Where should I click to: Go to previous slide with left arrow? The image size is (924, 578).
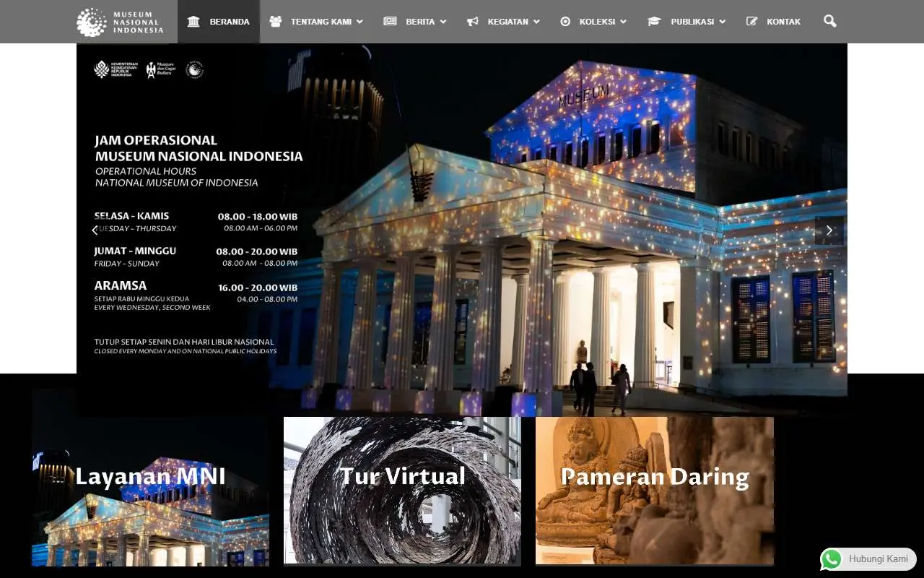click(95, 230)
